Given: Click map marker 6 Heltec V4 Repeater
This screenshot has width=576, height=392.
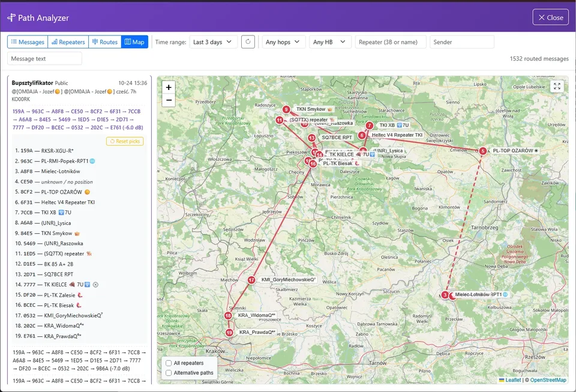Looking at the screenshot, I should point(362,135).
